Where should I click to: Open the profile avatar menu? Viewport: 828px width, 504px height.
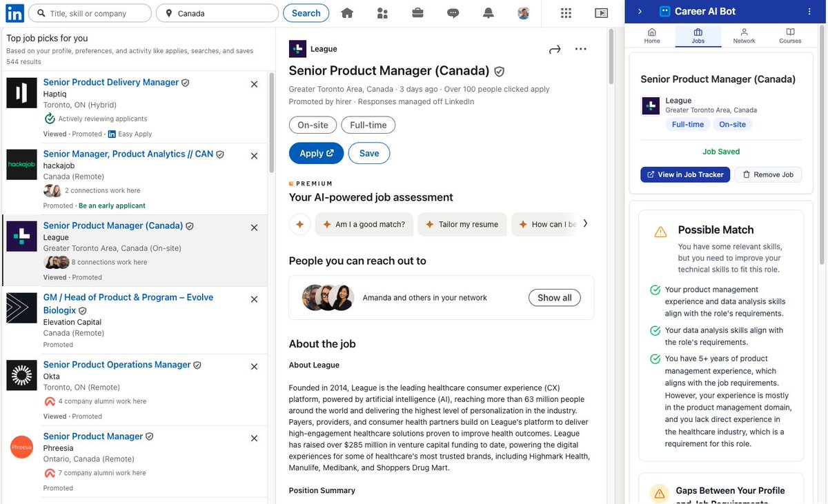(x=524, y=13)
